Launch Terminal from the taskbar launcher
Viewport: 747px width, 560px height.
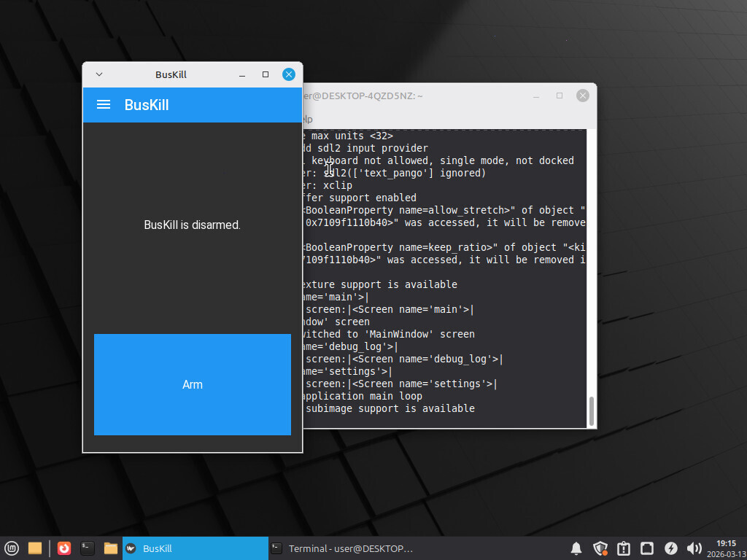tap(88, 548)
